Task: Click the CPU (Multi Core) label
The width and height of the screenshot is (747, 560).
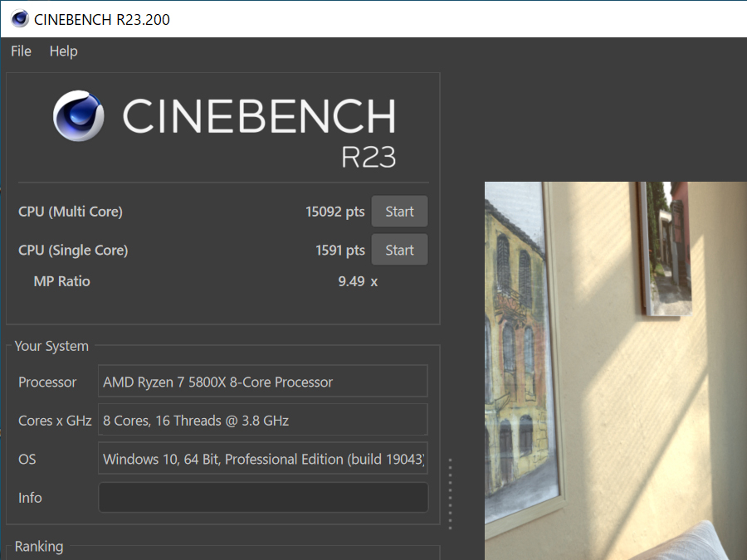Action: pyautogui.click(x=71, y=212)
